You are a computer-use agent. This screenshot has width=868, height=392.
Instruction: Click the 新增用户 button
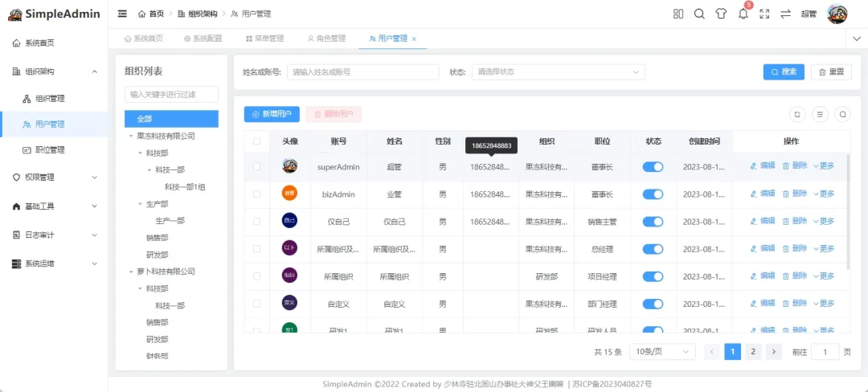pos(272,114)
